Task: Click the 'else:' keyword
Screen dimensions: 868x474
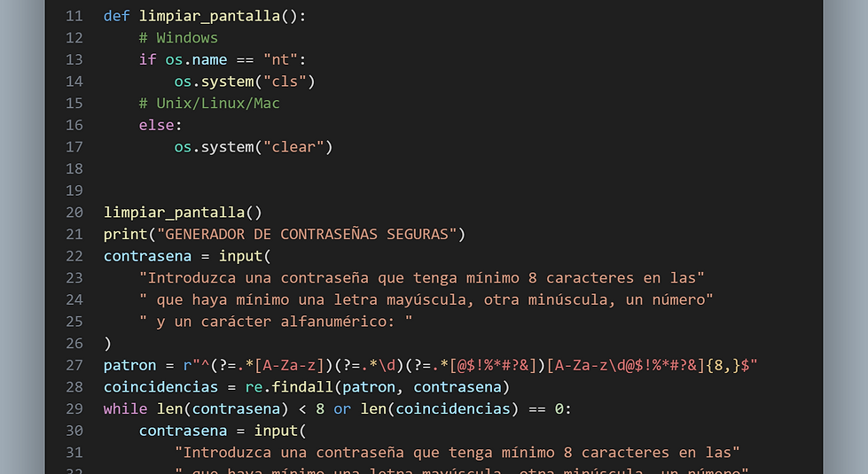Action: [x=160, y=125]
